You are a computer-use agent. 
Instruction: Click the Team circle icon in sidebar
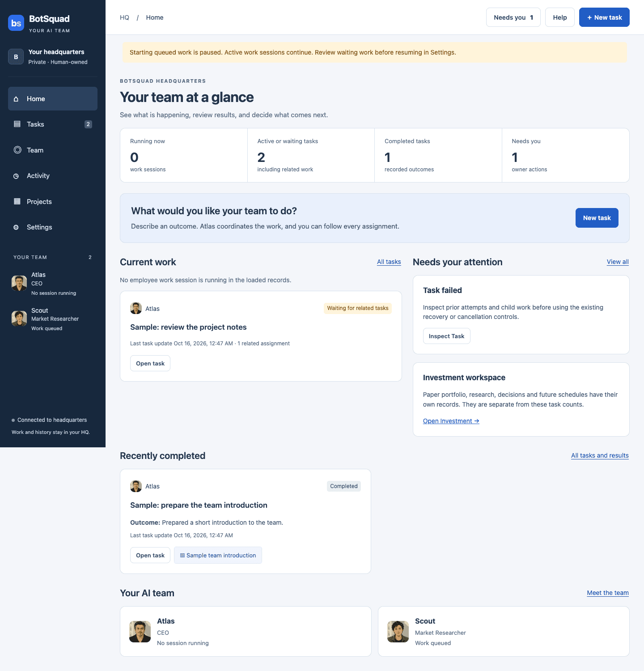click(17, 150)
